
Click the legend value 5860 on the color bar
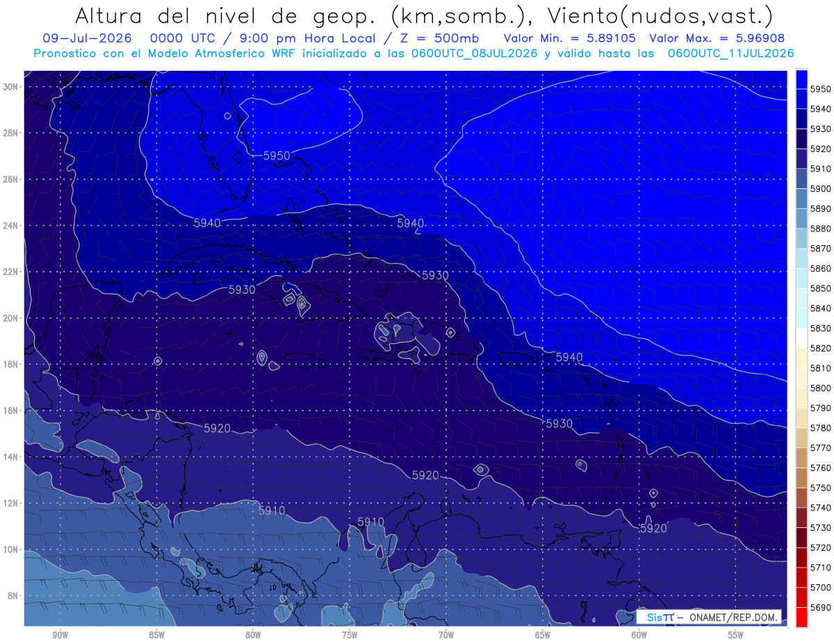820,268
